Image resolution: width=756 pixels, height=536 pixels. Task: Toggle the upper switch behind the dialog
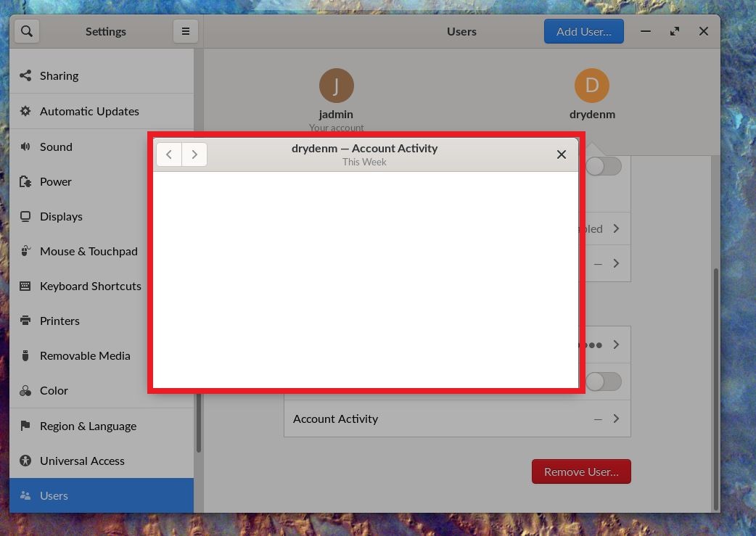pos(604,166)
